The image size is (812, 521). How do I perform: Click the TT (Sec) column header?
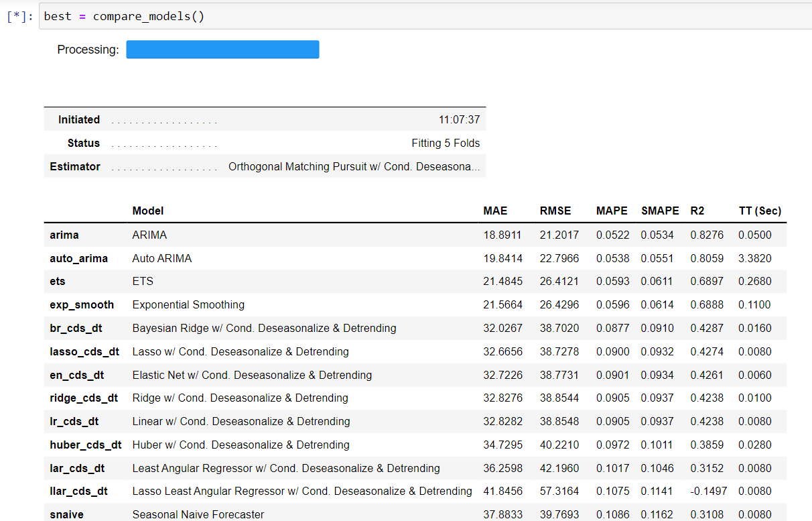759,211
